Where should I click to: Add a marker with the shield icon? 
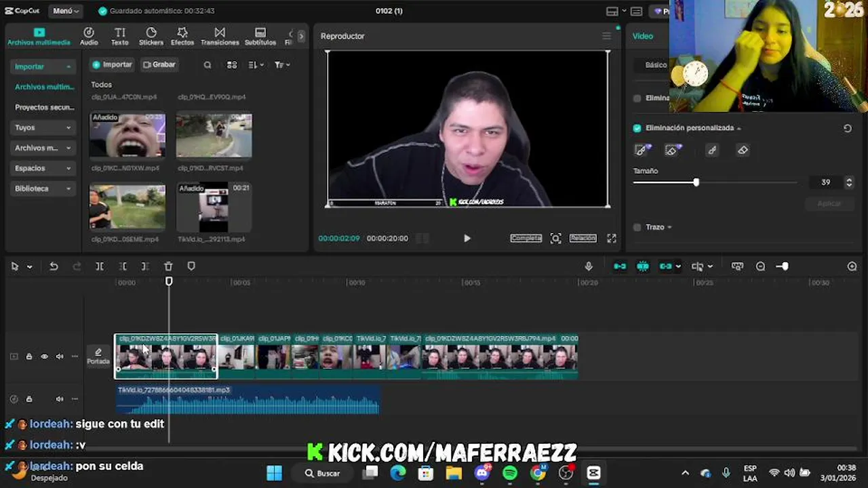coord(191,266)
